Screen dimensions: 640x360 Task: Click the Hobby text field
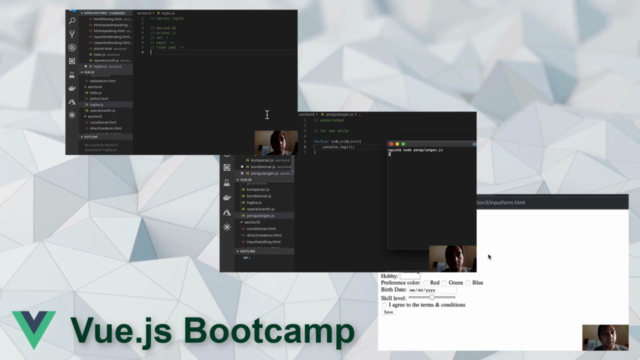410,276
